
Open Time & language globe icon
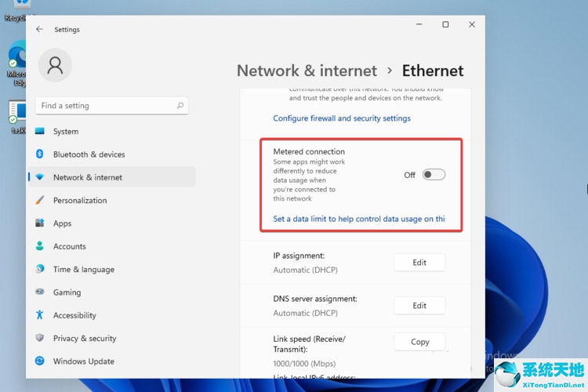pos(40,269)
